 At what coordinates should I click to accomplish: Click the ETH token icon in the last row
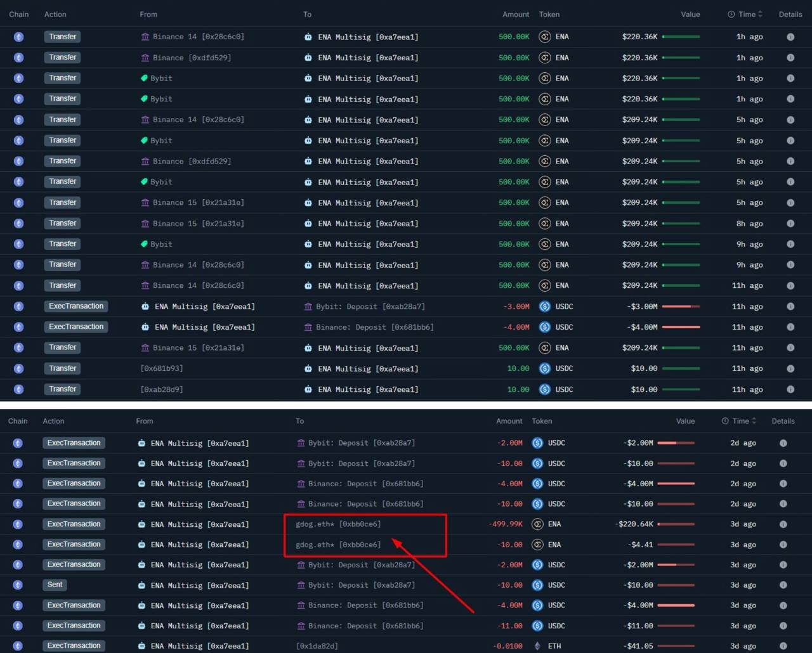537,646
